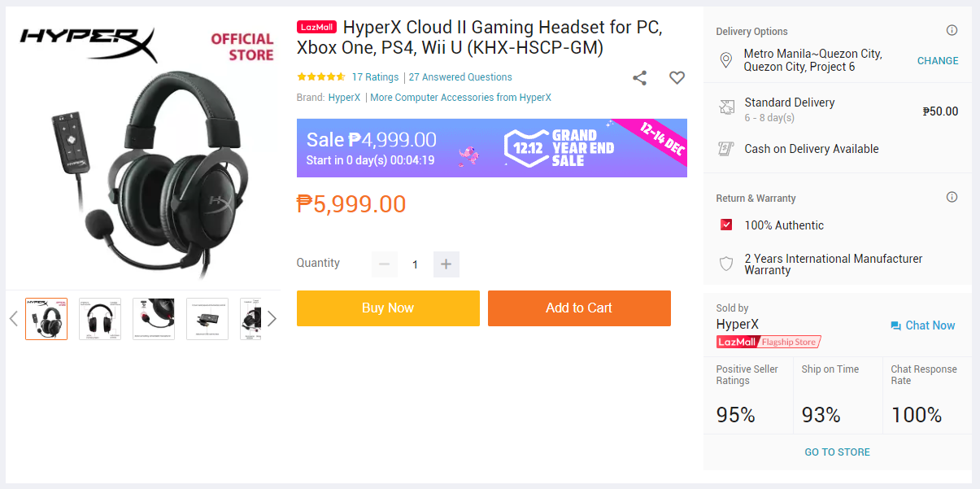The height and width of the screenshot is (489, 980).
Task: Click the 12.12 Grand Year End Sale banner
Action: 492,148
